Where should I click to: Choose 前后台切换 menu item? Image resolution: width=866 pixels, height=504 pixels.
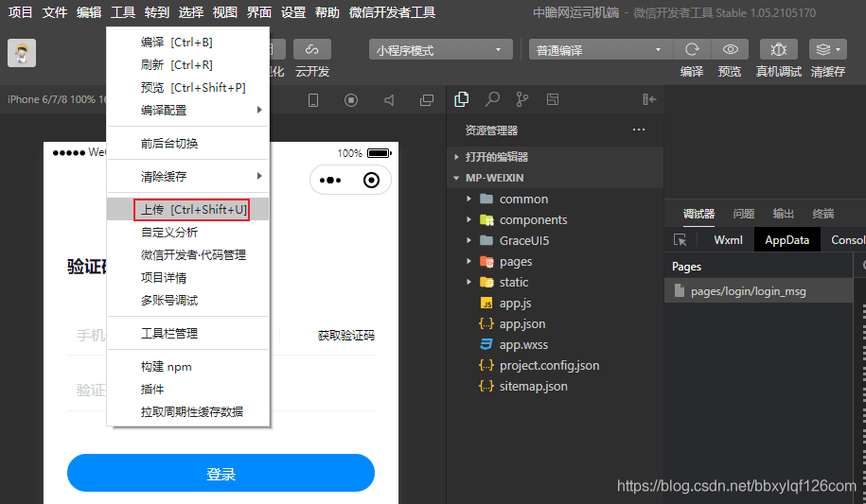click(187, 143)
